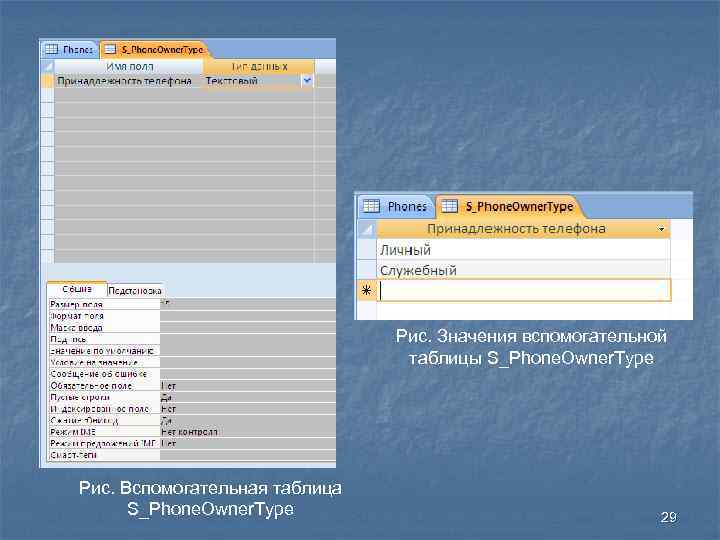Click the Подпись property row

(x=192, y=339)
